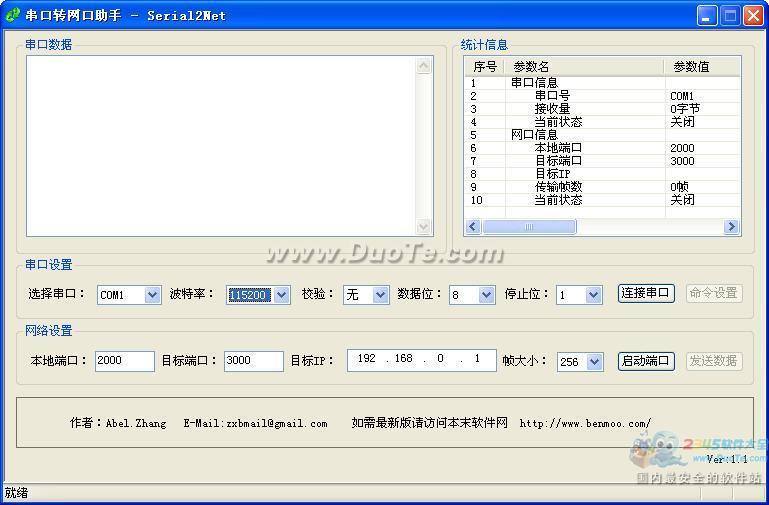
Task: Open the 选择串口 COM1 dropdown
Action: click(153, 295)
